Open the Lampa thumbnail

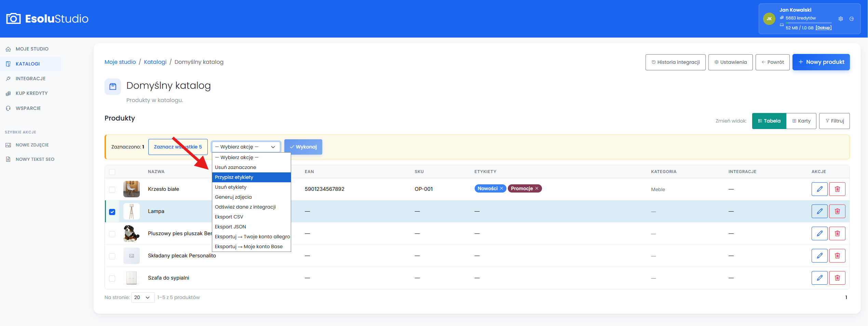(132, 211)
